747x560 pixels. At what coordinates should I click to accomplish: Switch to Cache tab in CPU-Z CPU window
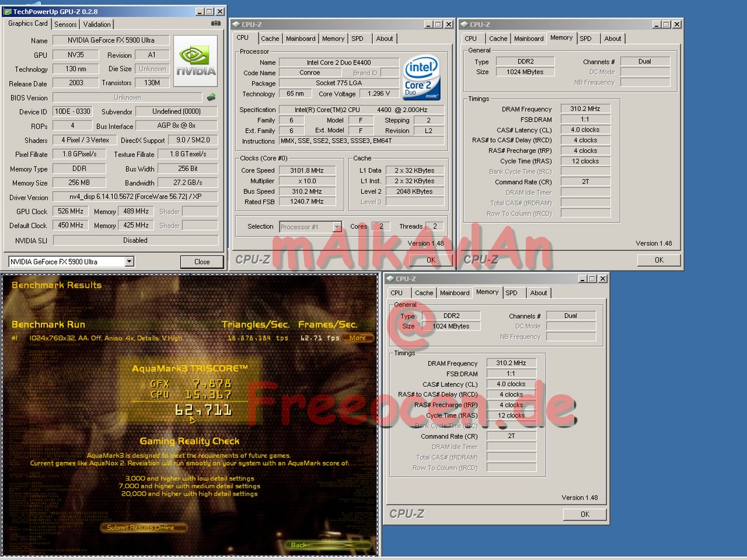pos(270,39)
